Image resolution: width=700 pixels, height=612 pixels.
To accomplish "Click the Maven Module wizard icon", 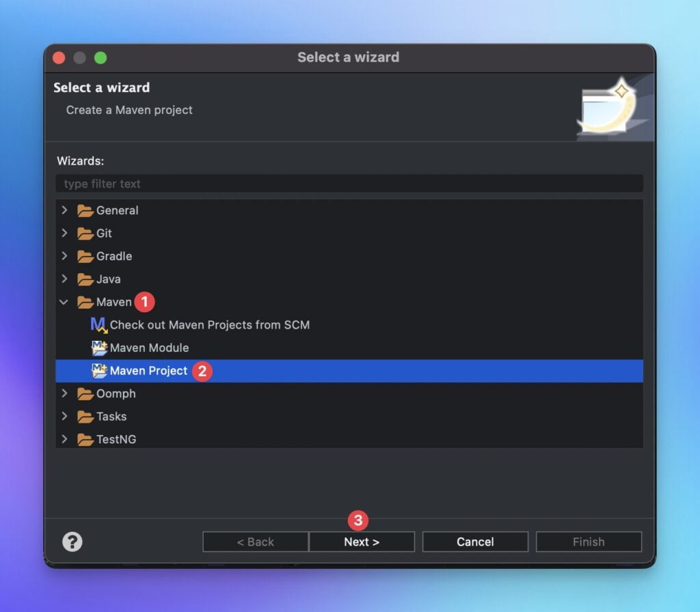I will click(x=99, y=348).
